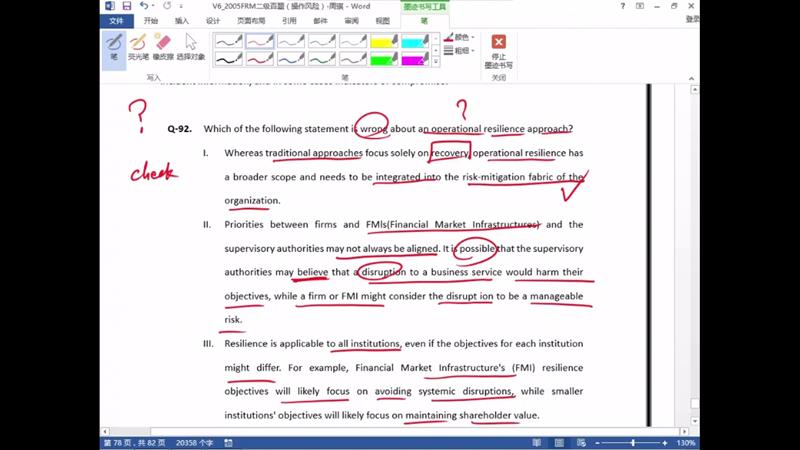Open Customize Quick Access Toolbar dropdown
The width and height of the screenshot is (800, 450).
pos(181,7)
